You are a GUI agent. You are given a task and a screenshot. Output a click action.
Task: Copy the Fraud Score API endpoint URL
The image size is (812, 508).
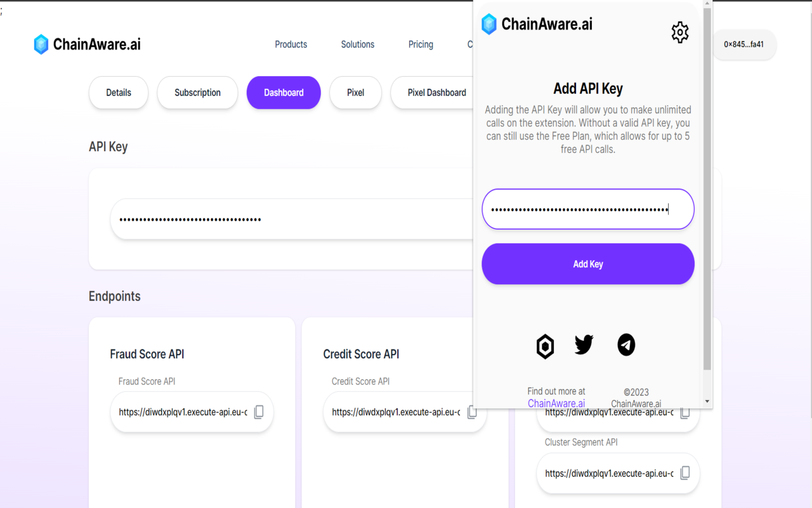[258, 412]
